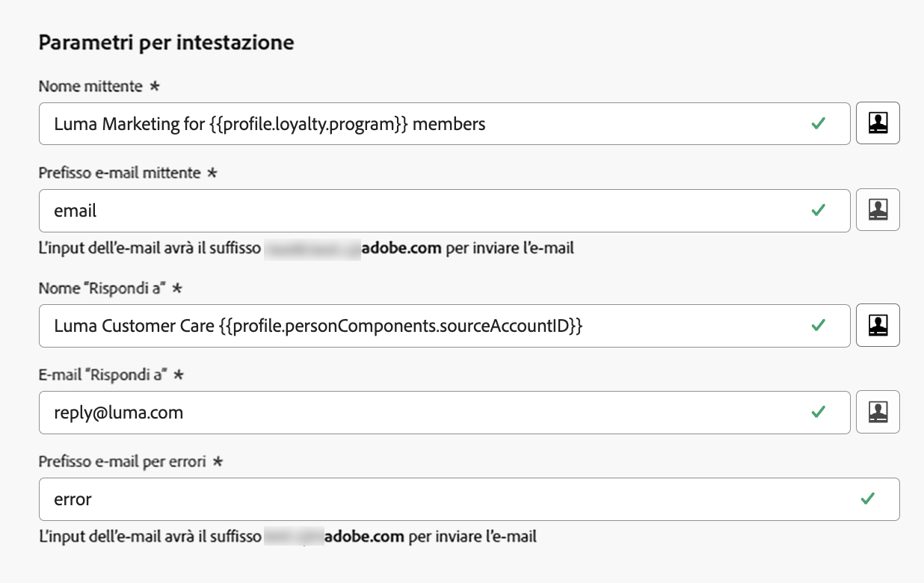Select the reply@luma.com input field
Image resolution: width=924 pixels, height=583 pixels.
pos(419,413)
